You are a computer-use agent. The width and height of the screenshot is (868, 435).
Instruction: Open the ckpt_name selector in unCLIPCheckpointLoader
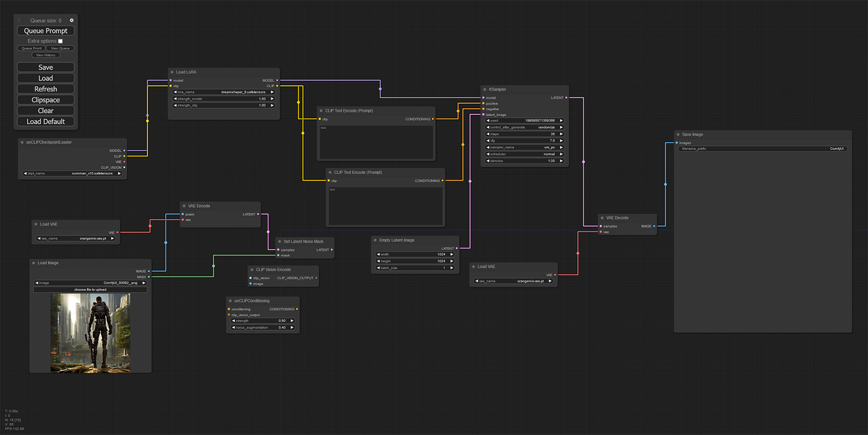[72, 174]
